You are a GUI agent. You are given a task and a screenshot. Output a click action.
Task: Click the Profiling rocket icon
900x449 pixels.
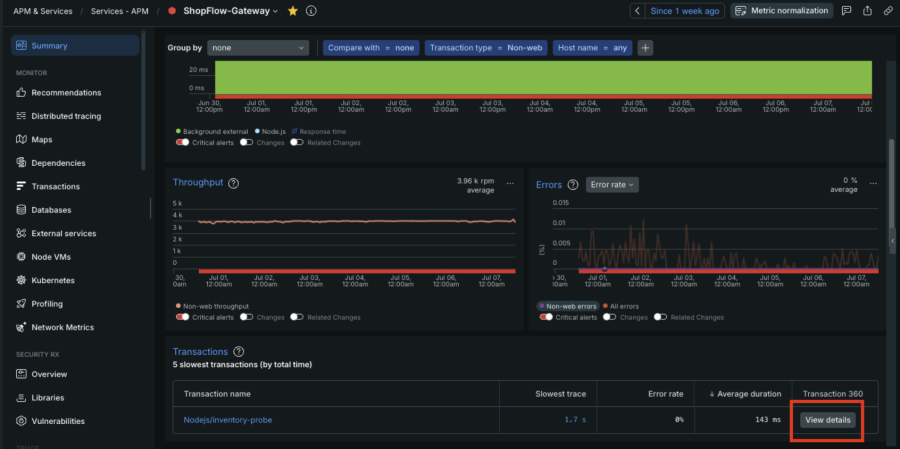(21, 304)
